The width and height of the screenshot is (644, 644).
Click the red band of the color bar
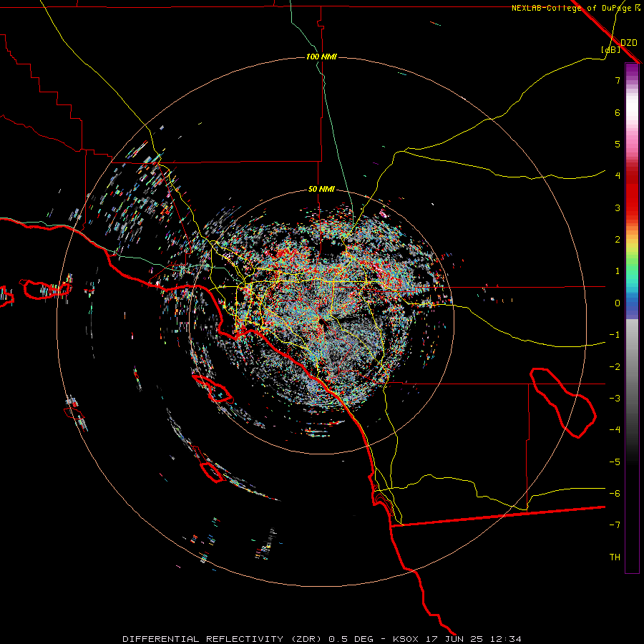point(632,193)
